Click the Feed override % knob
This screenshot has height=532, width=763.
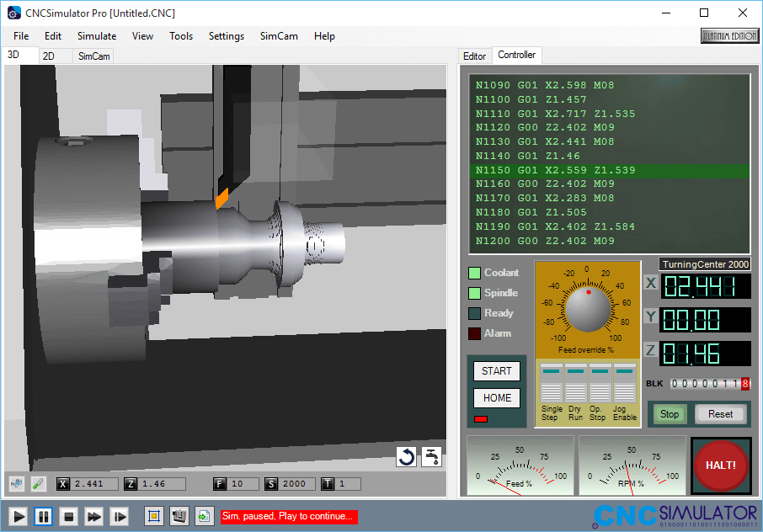pyautogui.click(x=588, y=308)
